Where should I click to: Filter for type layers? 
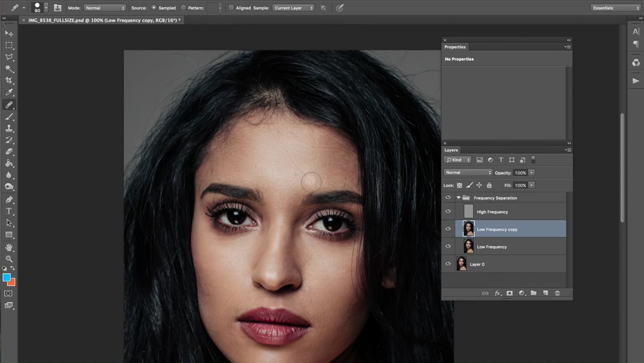501,160
